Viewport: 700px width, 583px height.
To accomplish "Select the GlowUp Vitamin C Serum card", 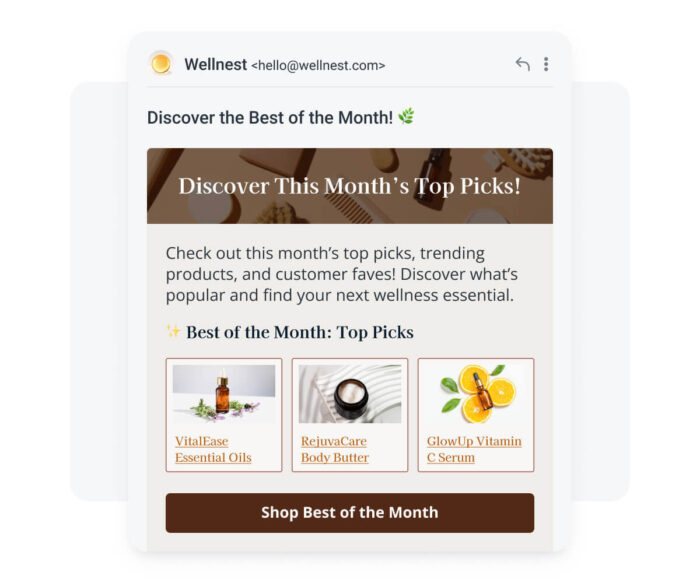I will (x=476, y=415).
